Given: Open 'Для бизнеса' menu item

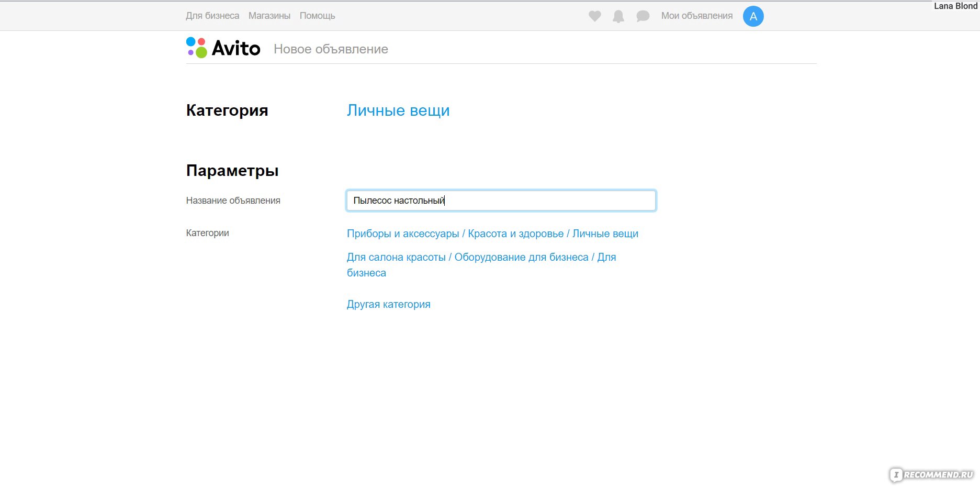Looking at the screenshot, I should tap(212, 16).
